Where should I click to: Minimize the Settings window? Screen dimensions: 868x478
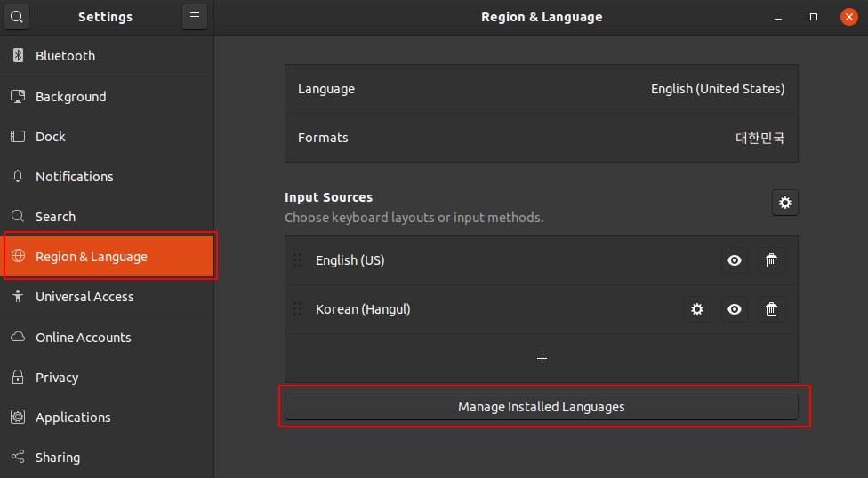pos(778,17)
